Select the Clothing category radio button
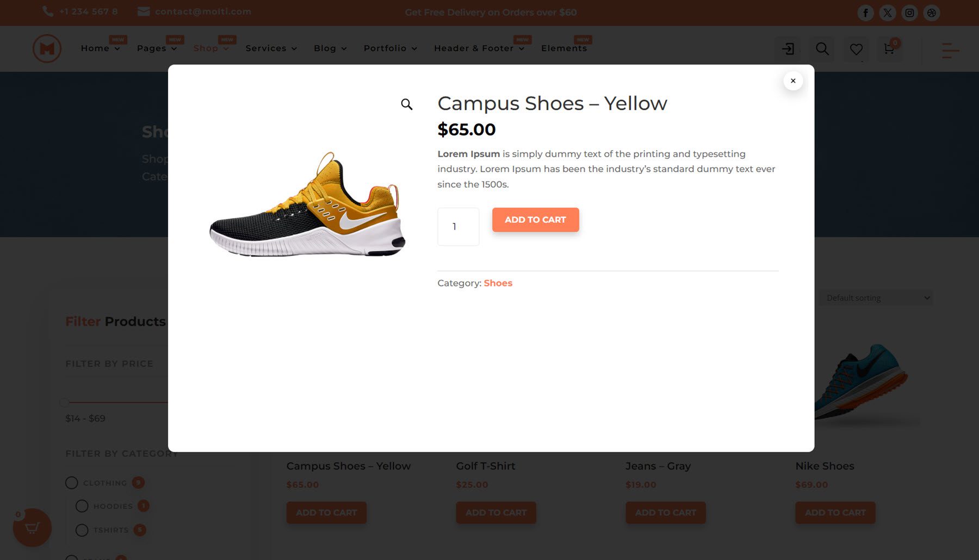 [72, 482]
